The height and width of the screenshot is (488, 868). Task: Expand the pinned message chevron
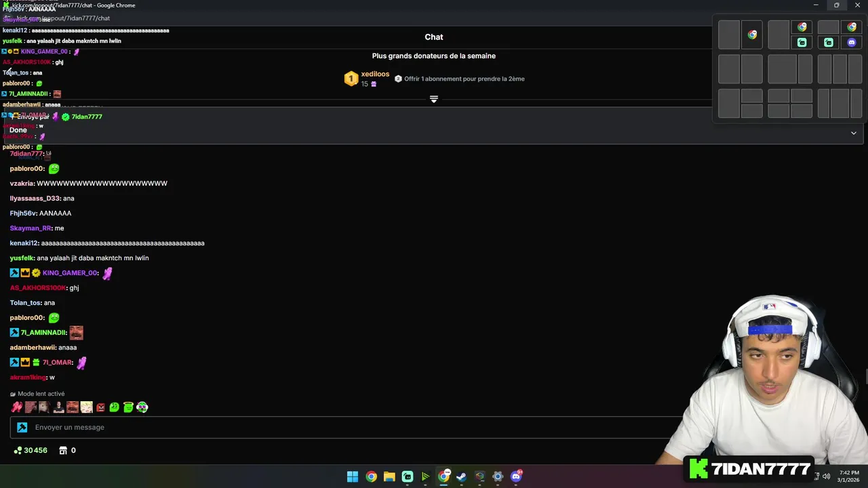854,133
